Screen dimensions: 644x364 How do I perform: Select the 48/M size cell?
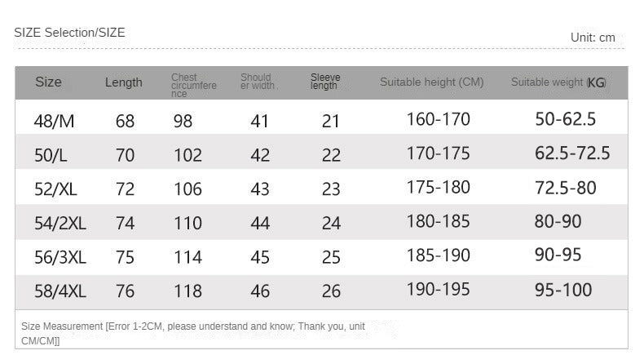tap(54, 121)
